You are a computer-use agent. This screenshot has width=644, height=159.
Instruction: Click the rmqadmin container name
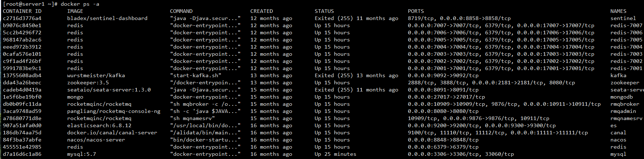click(623, 111)
